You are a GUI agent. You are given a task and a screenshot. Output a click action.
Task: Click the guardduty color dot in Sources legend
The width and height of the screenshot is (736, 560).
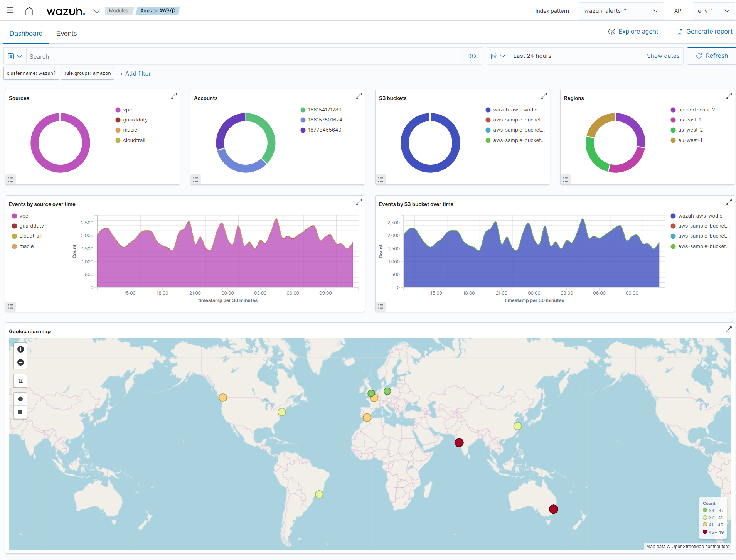point(118,120)
